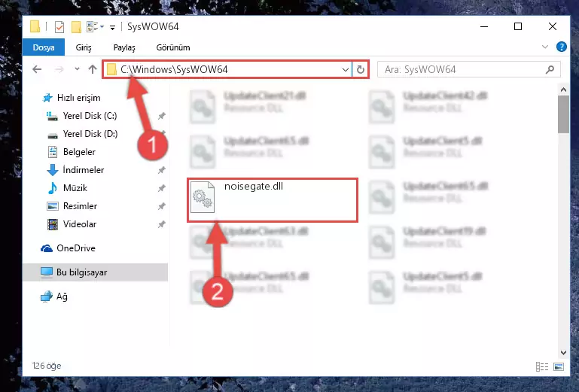
Task: Switch to the Paylaş ribbon tab
Action: (x=124, y=47)
